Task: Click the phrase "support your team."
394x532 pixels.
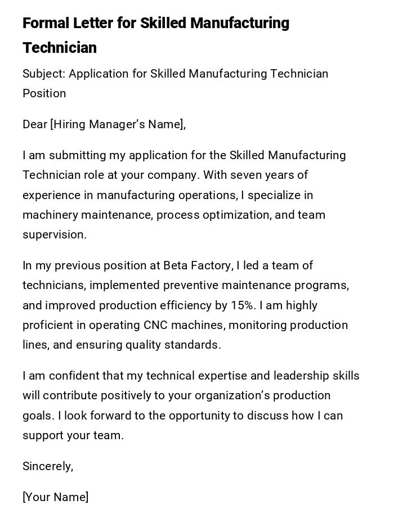Action: click(73, 435)
